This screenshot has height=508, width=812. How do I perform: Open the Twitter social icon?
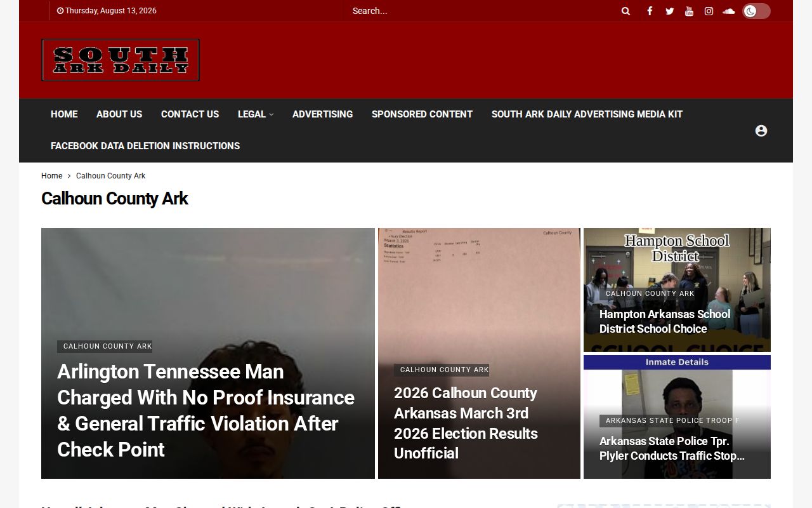coord(669,11)
